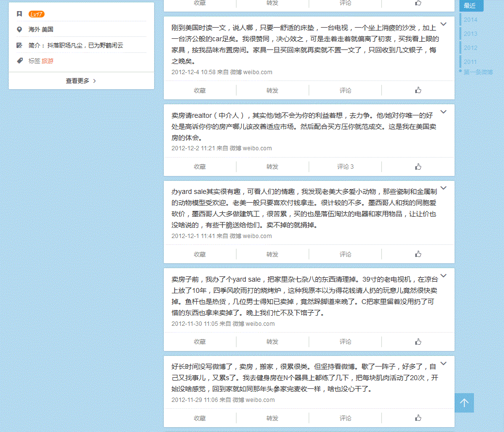Like the 2012-11-29 gym post
Image resolution: width=504 pixels, height=432 pixels.
pos(418,418)
